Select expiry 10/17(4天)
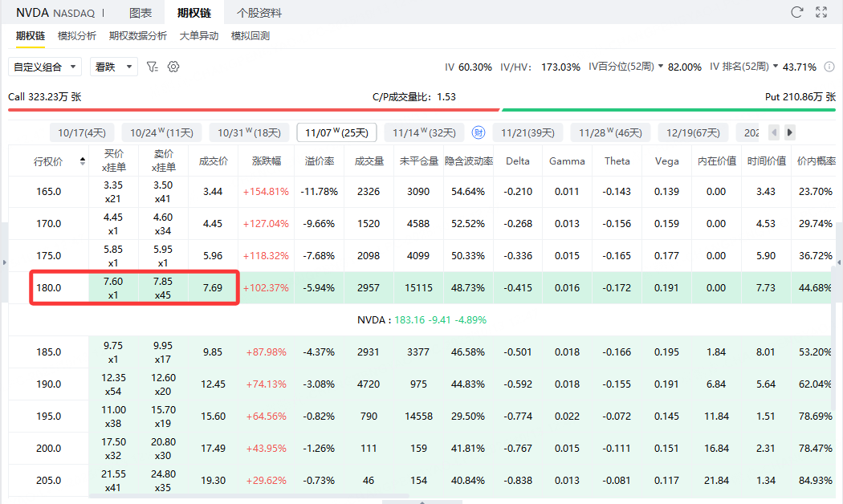The height and width of the screenshot is (504, 843). tap(82, 132)
